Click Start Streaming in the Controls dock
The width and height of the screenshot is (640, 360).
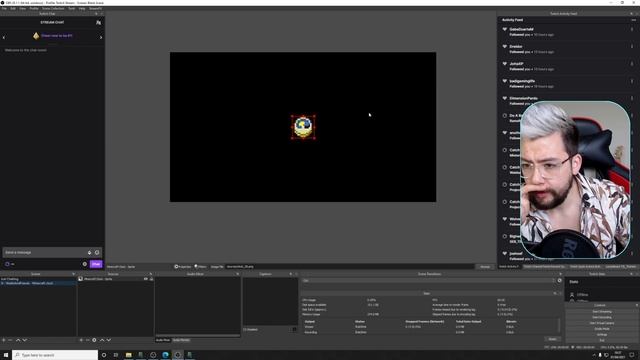[x=602, y=311]
